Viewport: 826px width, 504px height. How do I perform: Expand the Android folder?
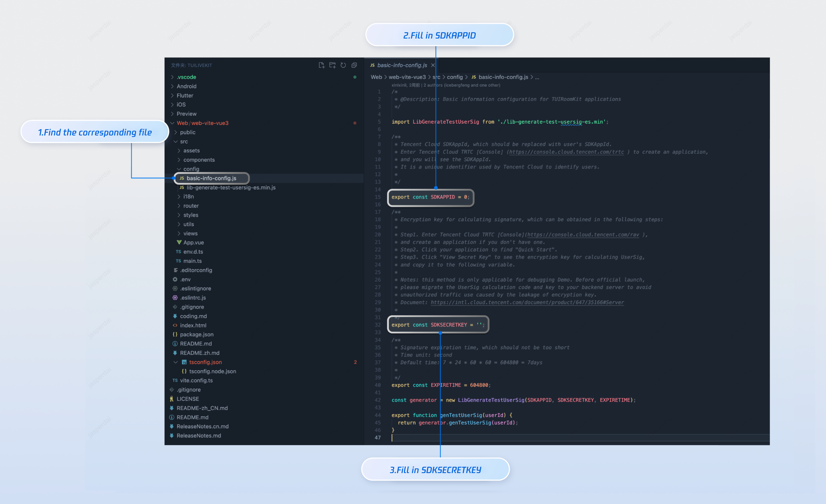(186, 86)
